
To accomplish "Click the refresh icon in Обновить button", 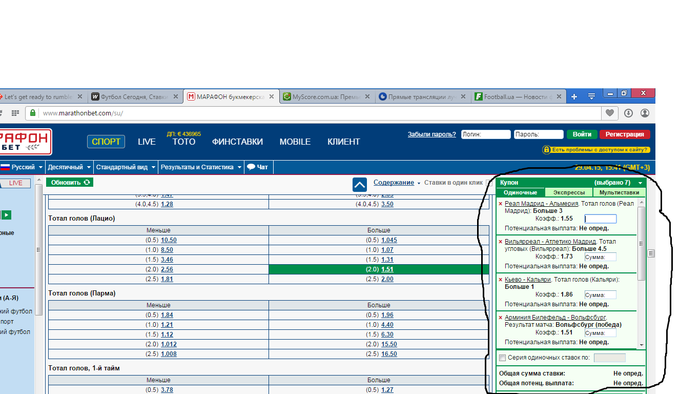I will tap(87, 182).
